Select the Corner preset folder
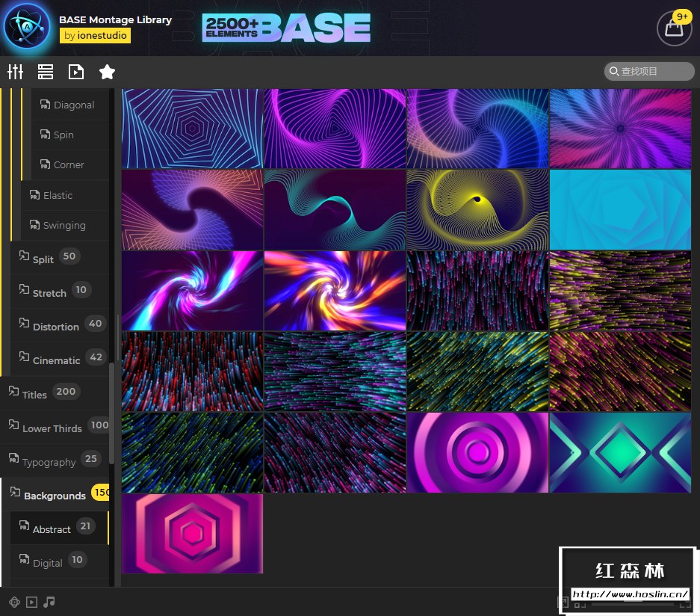Image resolution: width=700 pixels, height=616 pixels. coord(70,164)
